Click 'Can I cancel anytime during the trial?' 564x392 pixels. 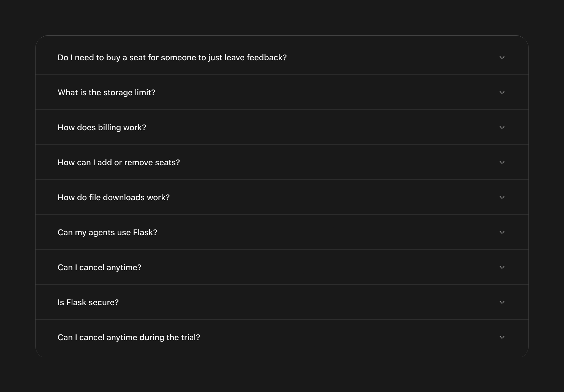(x=129, y=337)
